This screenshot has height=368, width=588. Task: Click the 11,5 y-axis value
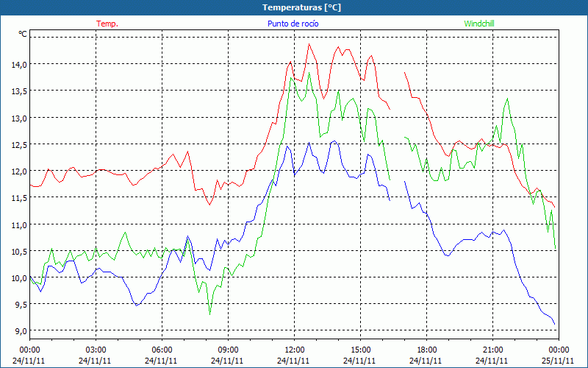click(19, 198)
